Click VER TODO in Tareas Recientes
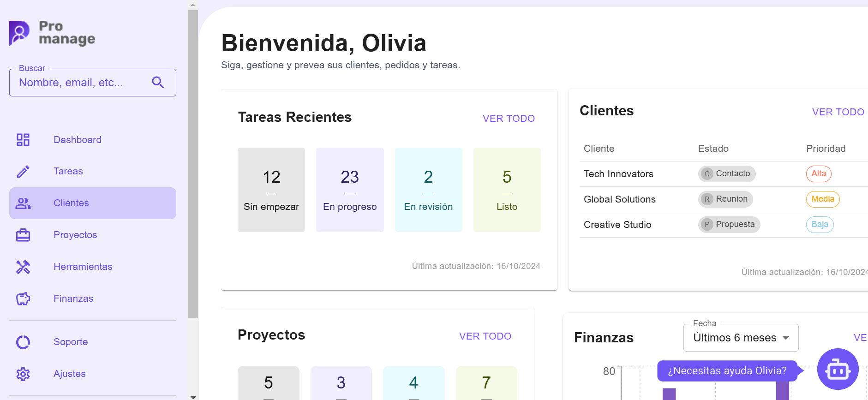This screenshot has height=400, width=868. pyautogui.click(x=509, y=119)
